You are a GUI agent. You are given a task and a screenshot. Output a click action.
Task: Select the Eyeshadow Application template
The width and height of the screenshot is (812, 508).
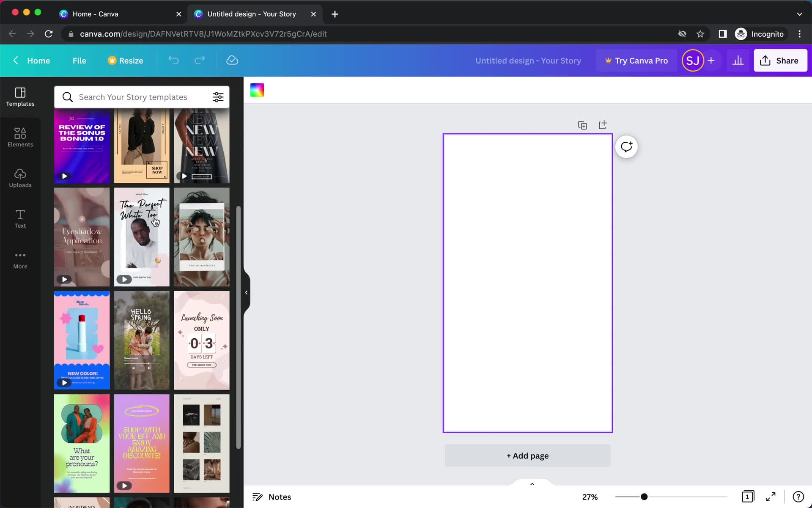click(82, 237)
